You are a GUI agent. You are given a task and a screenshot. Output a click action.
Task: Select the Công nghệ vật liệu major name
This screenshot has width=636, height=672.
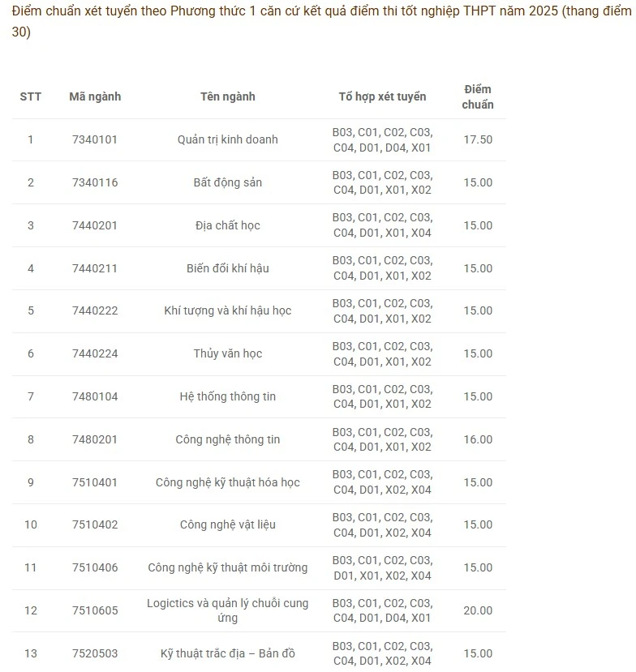coord(228,524)
